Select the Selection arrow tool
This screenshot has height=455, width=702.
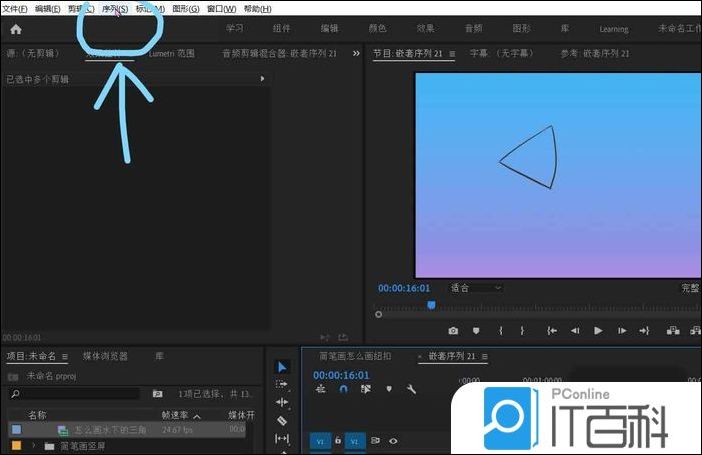pyautogui.click(x=282, y=367)
